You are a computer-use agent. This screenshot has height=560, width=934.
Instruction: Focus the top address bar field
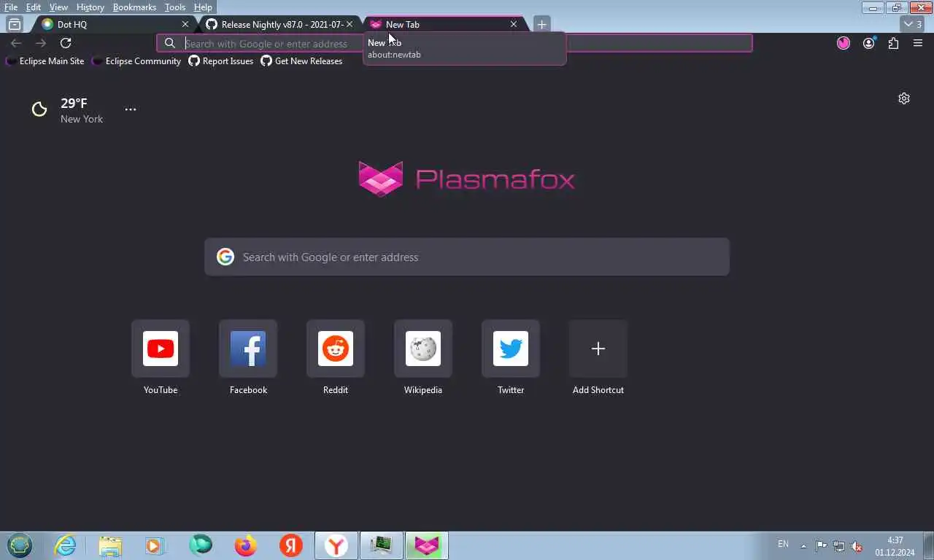click(x=455, y=43)
